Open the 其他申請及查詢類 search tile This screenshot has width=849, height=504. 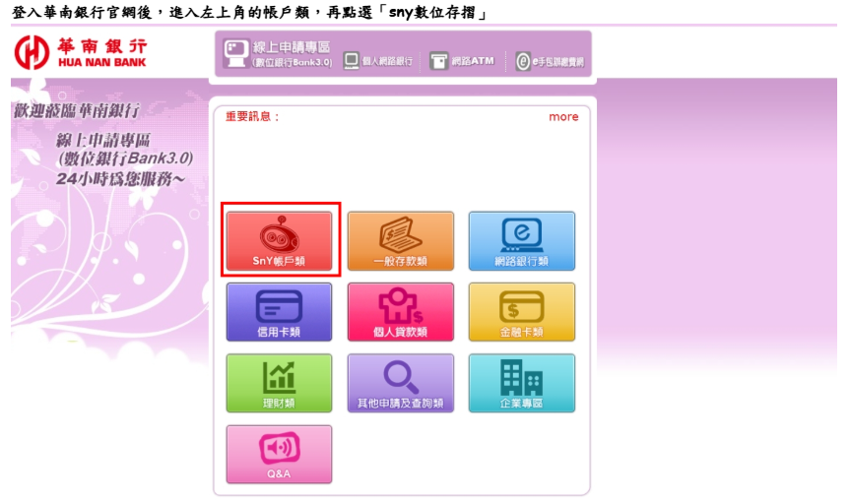pos(400,383)
